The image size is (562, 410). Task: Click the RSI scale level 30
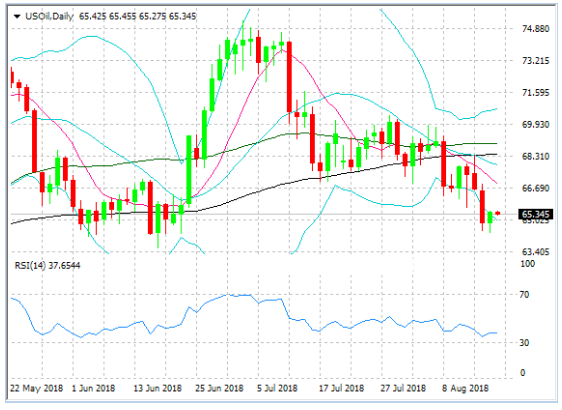coord(524,343)
